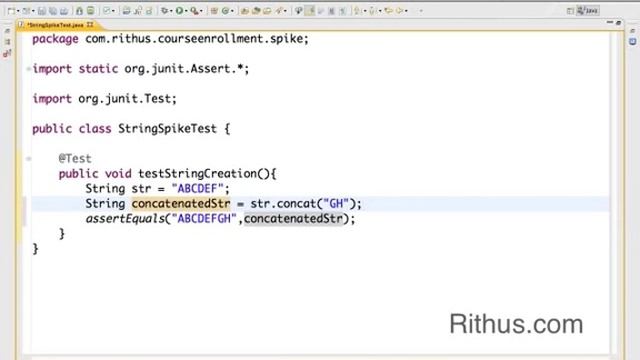Maximize the editor area
Image resolution: width=640 pixels, height=360 pixels.
(x=618, y=23)
